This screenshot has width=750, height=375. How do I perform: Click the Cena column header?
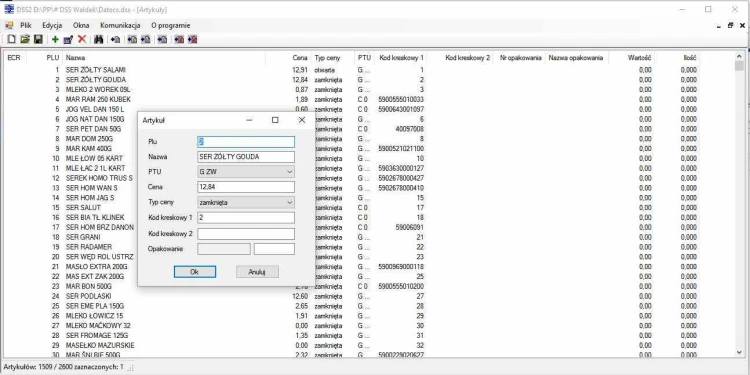tap(288, 58)
